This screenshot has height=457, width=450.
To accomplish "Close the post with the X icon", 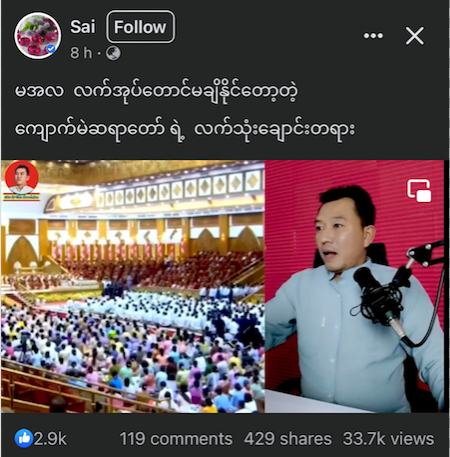I will coord(415,36).
